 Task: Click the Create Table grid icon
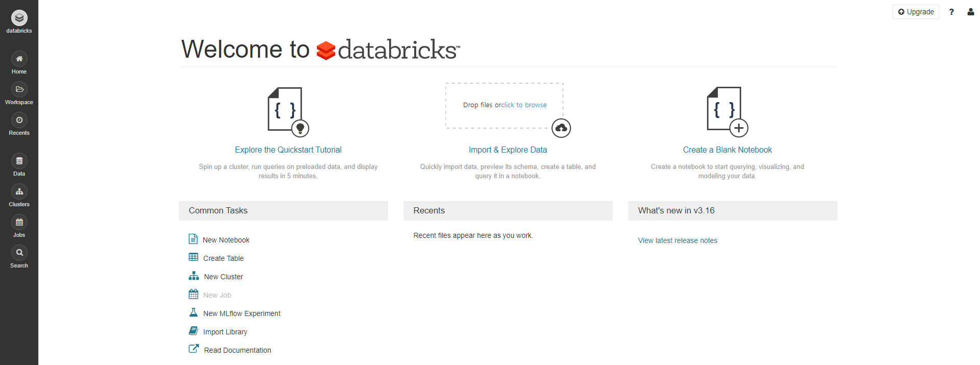(194, 257)
